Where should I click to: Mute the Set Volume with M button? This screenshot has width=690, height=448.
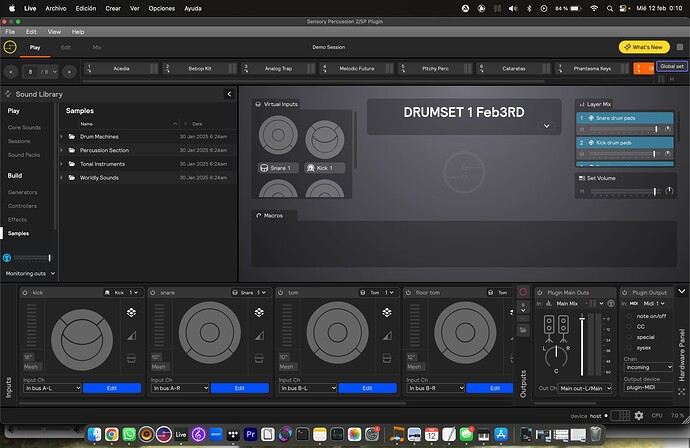[x=582, y=191]
